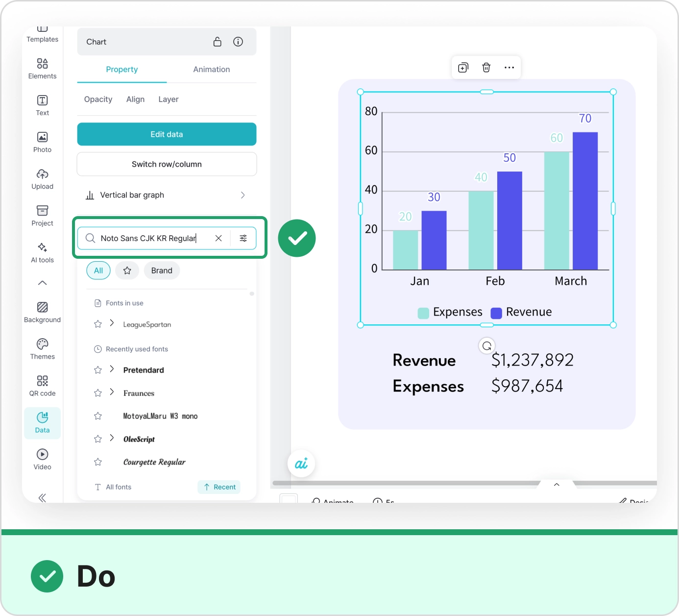Click the Expenses legend color swatch
The image size is (679, 616).
[x=423, y=313]
